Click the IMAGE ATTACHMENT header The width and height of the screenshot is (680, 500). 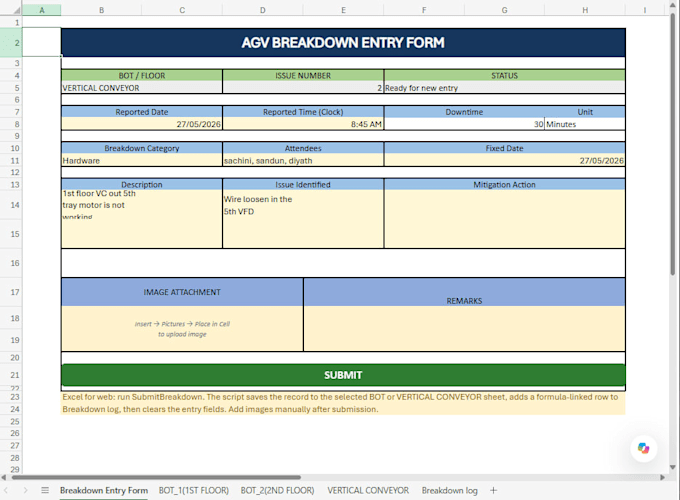(x=182, y=292)
